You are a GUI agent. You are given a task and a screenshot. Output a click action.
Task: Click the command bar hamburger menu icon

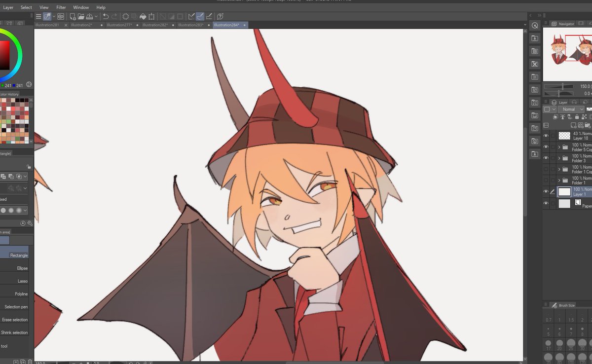click(x=38, y=16)
